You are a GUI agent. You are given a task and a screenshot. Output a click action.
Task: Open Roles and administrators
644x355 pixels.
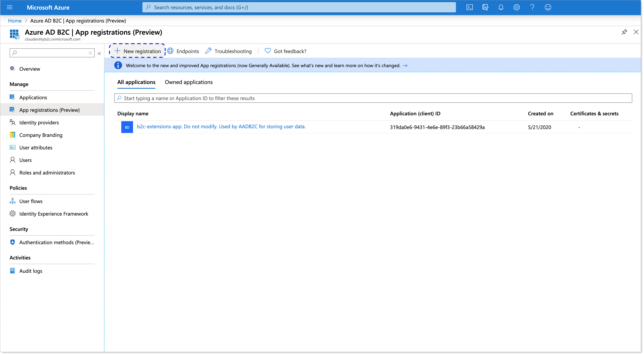coord(47,172)
